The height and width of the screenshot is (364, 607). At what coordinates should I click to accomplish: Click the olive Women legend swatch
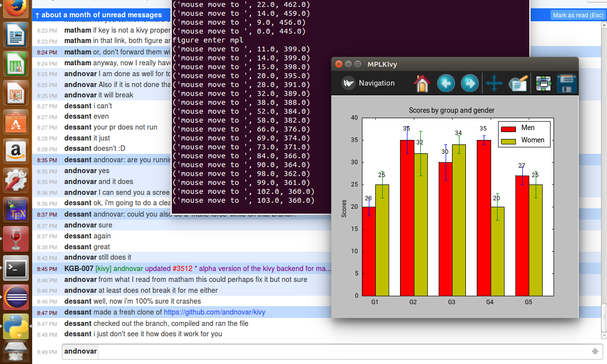tap(508, 141)
